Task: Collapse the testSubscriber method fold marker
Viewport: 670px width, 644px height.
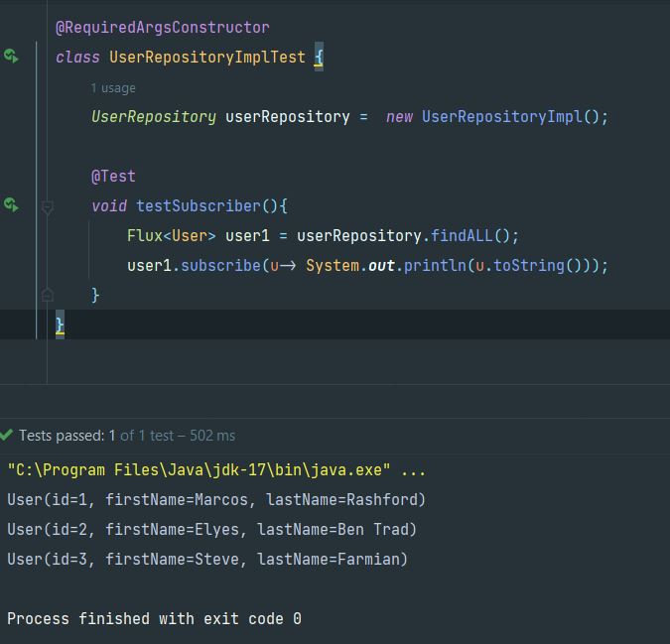Action: point(48,207)
